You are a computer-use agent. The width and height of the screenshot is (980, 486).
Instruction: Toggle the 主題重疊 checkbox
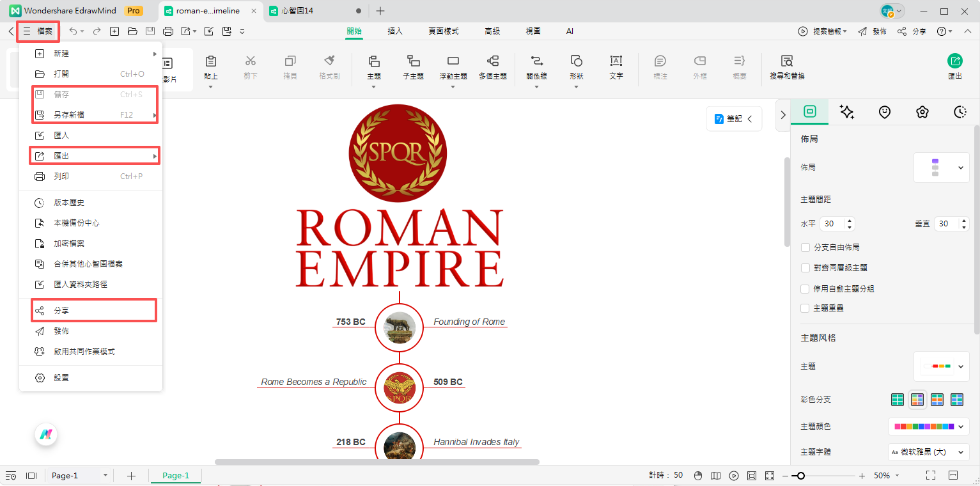click(805, 308)
